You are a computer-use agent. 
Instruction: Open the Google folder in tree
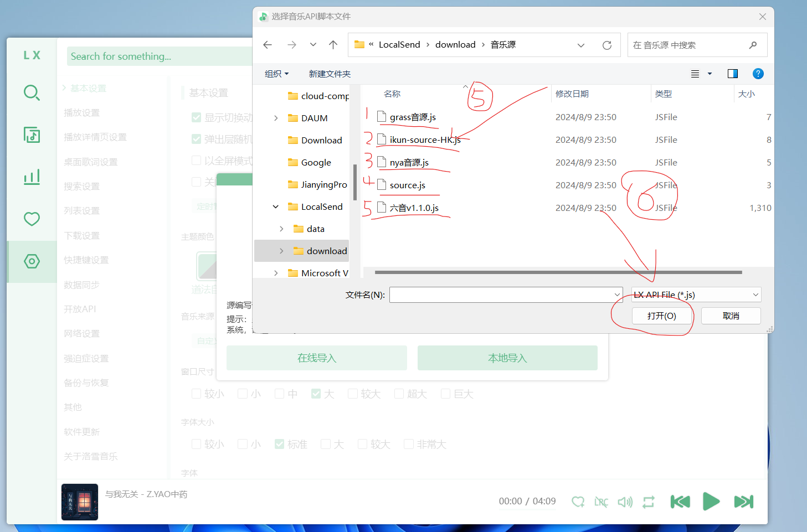316,162
